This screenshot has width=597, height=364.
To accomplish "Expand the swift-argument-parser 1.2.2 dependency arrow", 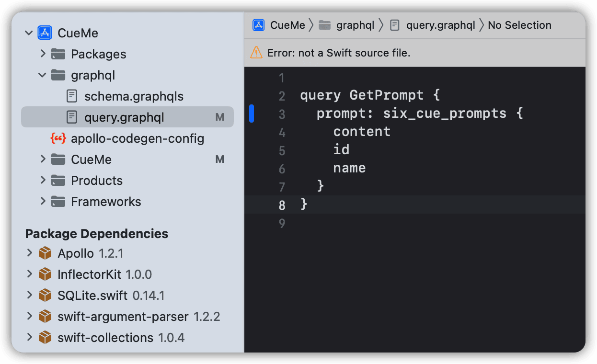I will [29, 316].
